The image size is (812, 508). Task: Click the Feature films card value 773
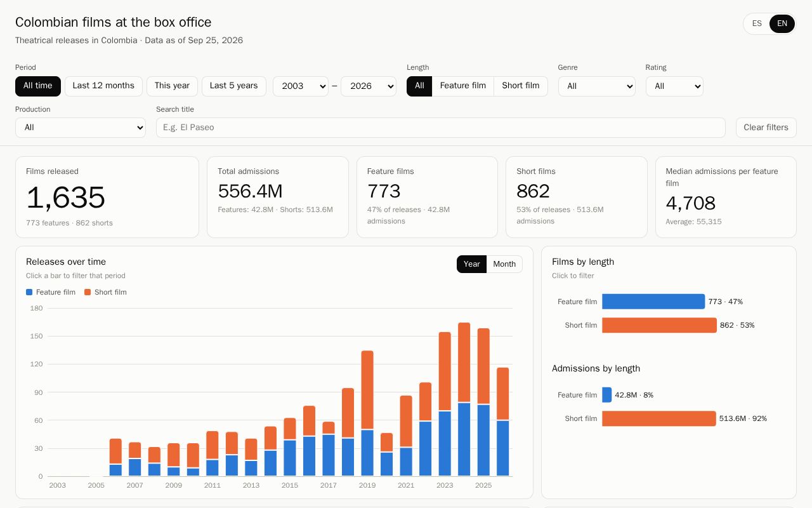click(384, 191)
